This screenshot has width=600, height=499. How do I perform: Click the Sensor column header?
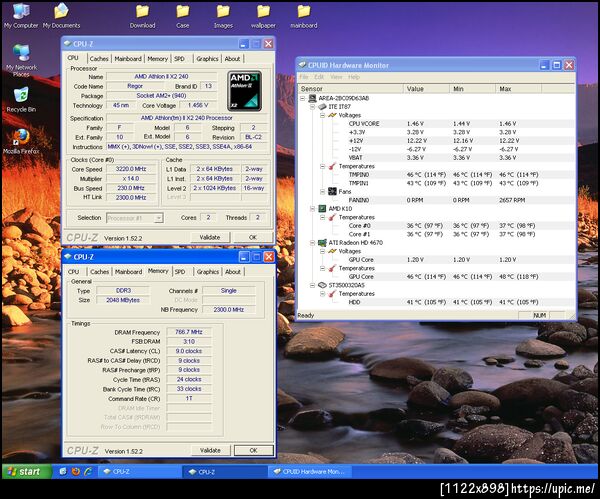pos(351,89)
